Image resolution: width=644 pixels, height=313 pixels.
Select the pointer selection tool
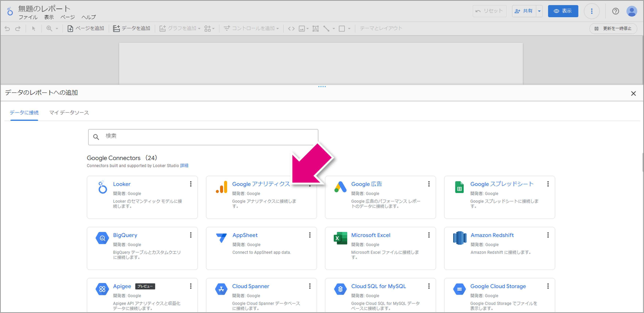(x=34, y=28)
